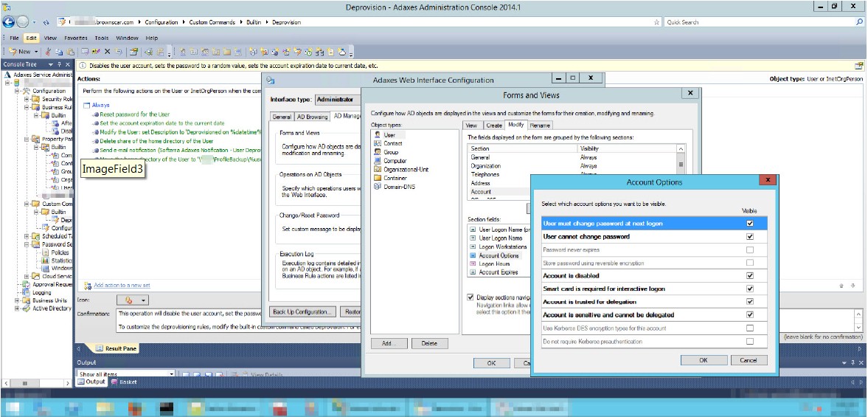Click Back Up Configuration... button
The image size is (868, 417).
(x=303, y=311)
